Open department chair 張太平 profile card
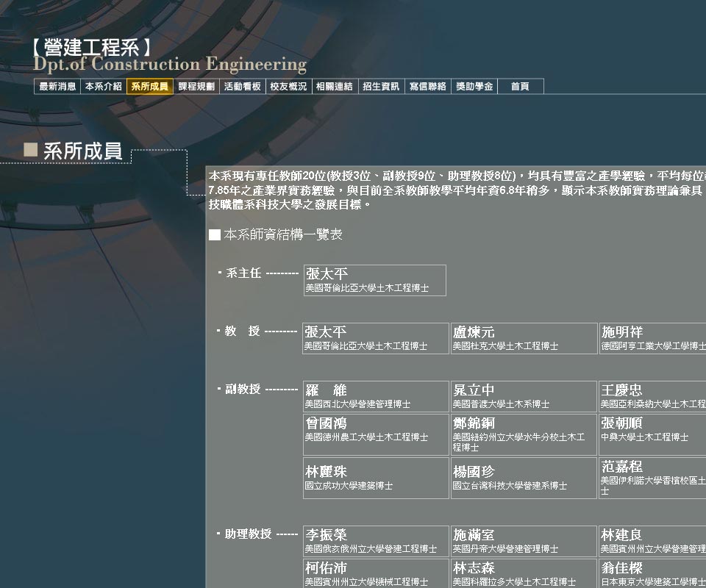Screen dimensions: 706x588 375,280
